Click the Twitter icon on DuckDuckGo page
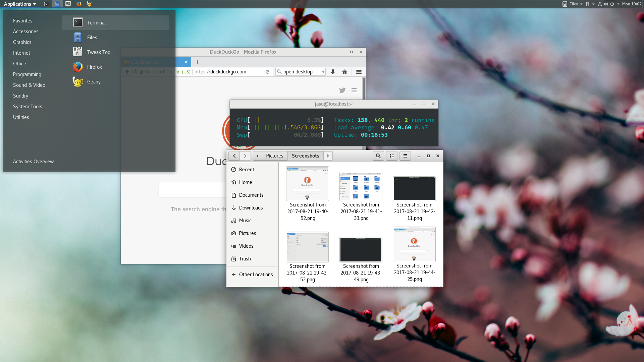The image size is (644, 362). coord(342,90)
